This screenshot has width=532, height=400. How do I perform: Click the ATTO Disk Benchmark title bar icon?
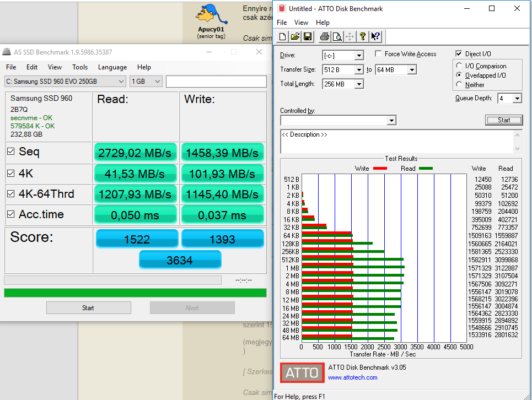click(282, 8)
